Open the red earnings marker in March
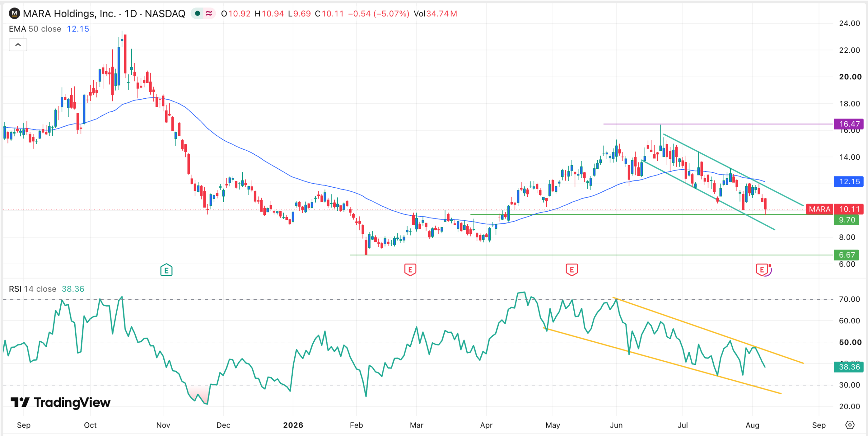 410,270
